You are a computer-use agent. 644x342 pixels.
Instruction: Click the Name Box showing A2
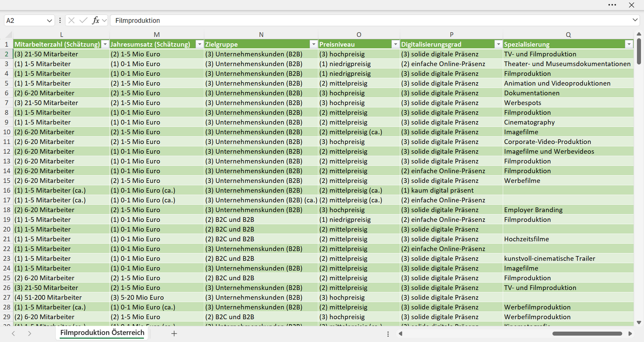click(x=25, y=21)
